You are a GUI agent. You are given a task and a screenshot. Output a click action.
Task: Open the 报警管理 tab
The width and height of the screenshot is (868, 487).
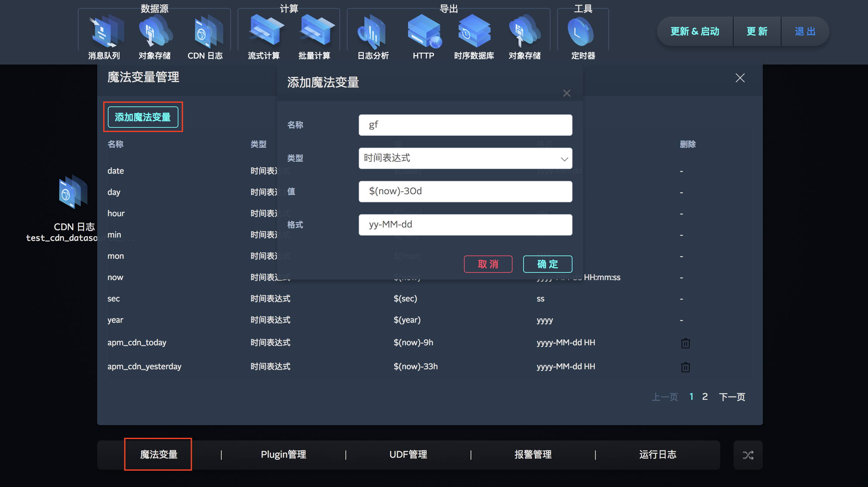coord(533,454)
